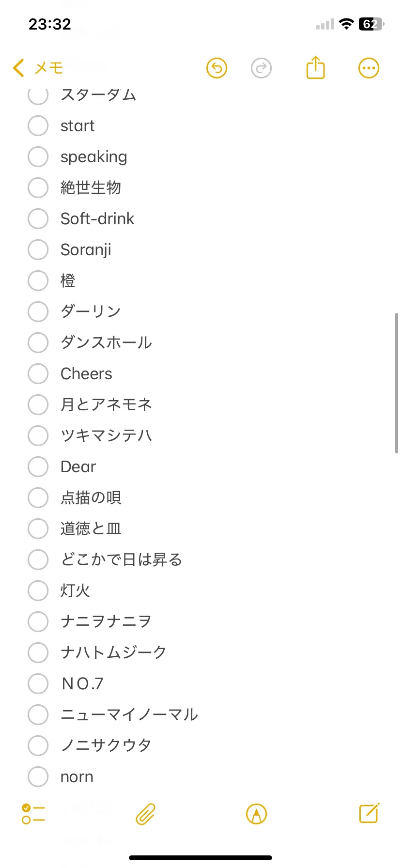The image size is (401, 868).
Task: Open the share sheet icon
Action: point(315,68)
